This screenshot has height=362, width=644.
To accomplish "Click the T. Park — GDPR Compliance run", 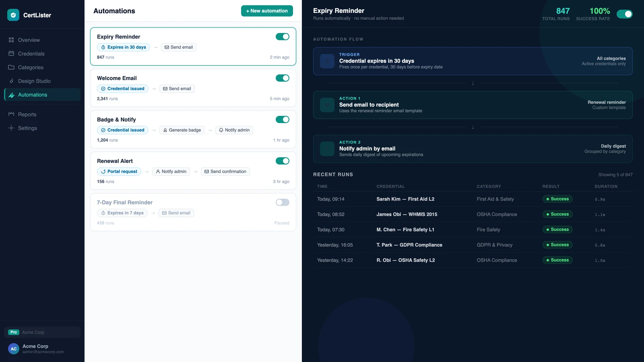I will click(473, 245).
